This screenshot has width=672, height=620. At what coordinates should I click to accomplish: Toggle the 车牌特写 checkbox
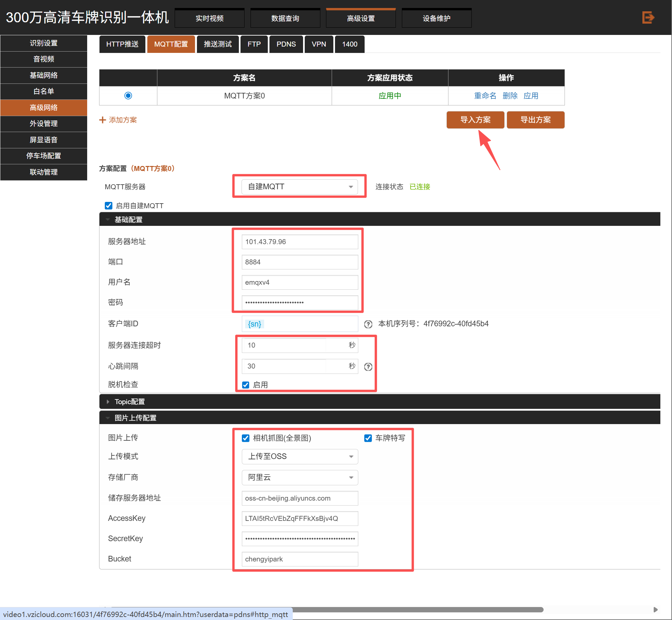(x=368, y=438)
